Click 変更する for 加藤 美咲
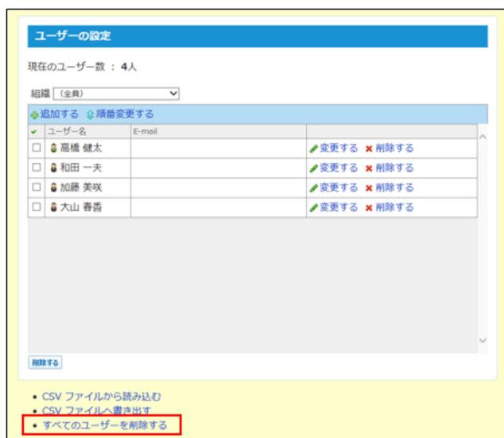This screenshot has width=504, height=438. (339, 188)
